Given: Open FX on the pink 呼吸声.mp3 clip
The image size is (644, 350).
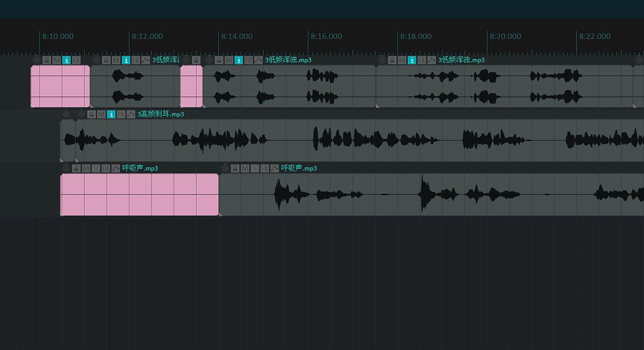Looking at the screenshot, I should pos(106,169).
